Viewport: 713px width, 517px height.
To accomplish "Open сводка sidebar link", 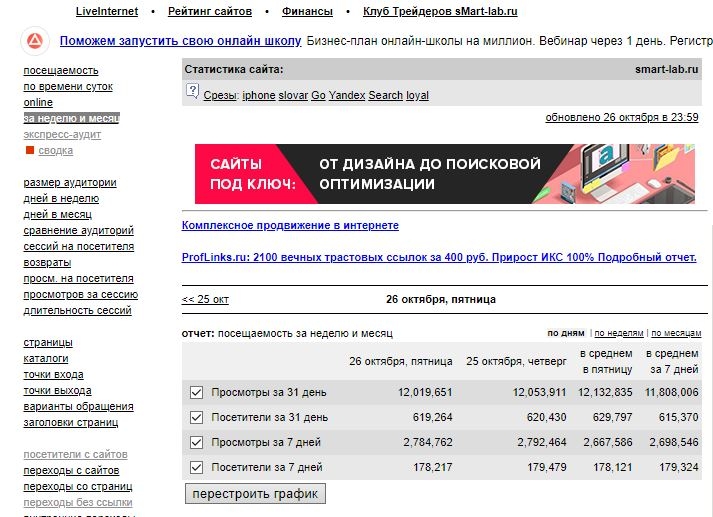I will 55,151.
